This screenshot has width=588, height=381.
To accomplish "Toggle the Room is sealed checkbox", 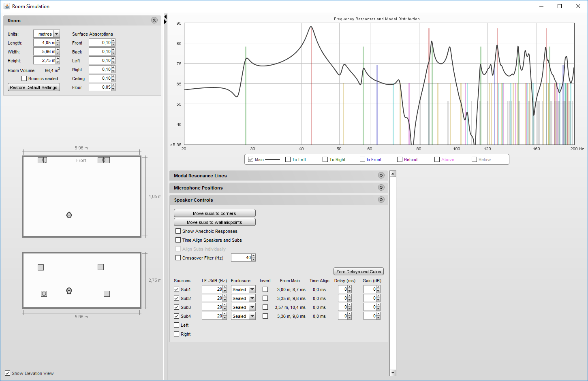I will 24,79.
